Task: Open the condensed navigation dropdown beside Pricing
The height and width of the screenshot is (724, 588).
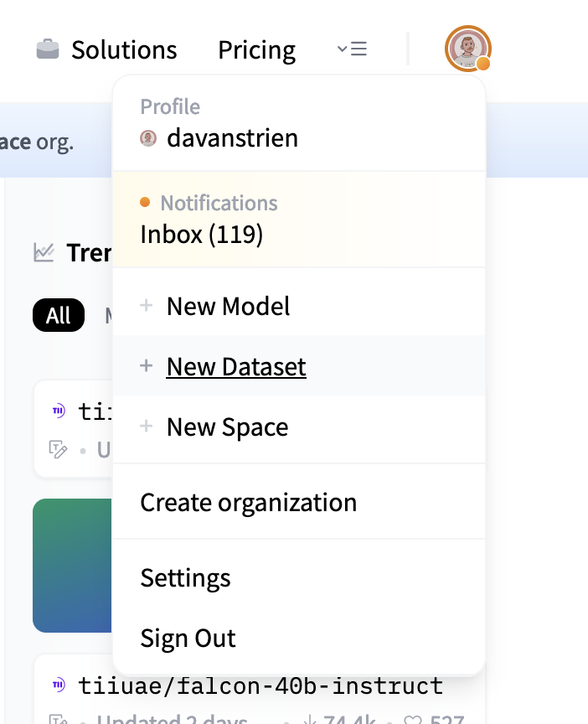Action: [352, 49]
